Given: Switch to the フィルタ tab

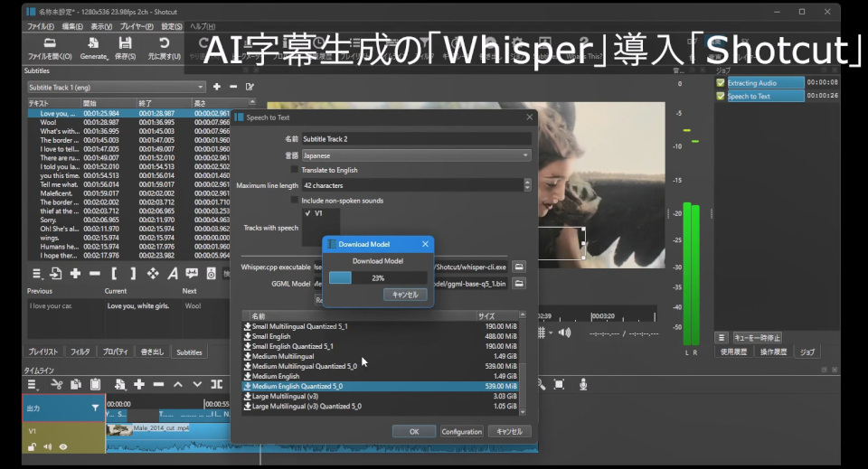Looking at the screenshot, I should click(x=80, y=352).
